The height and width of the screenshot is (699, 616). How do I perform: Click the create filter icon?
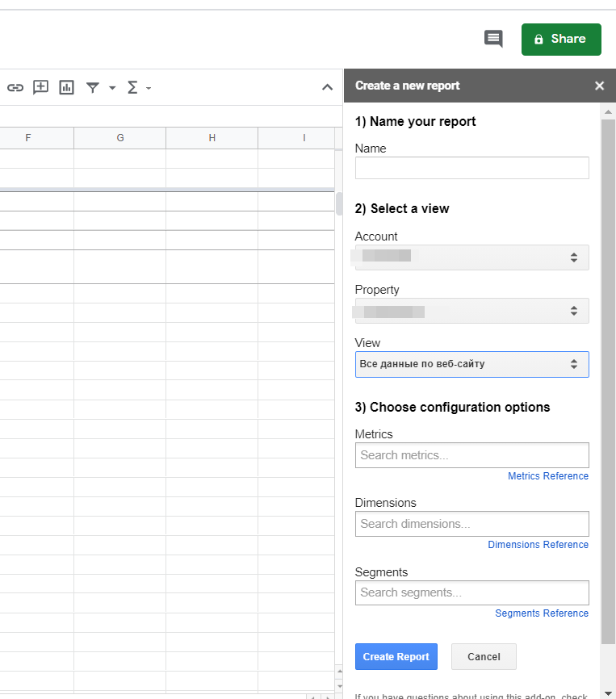coord(93,87)
